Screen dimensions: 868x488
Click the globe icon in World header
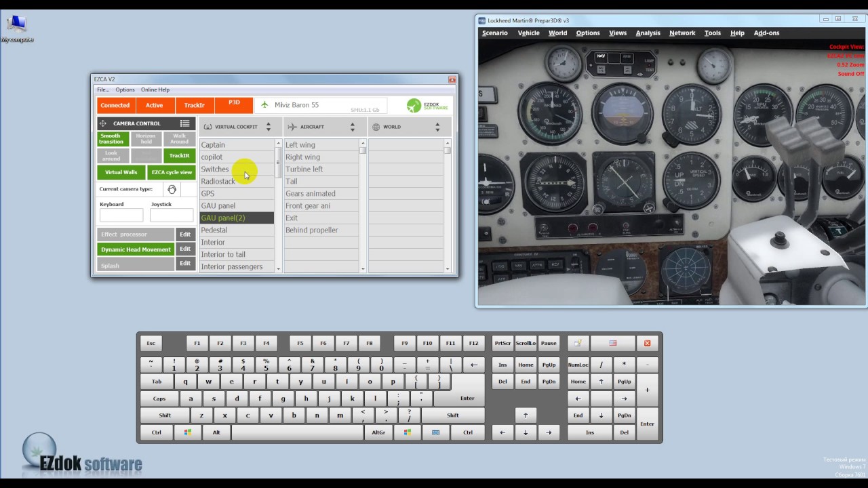376,127
